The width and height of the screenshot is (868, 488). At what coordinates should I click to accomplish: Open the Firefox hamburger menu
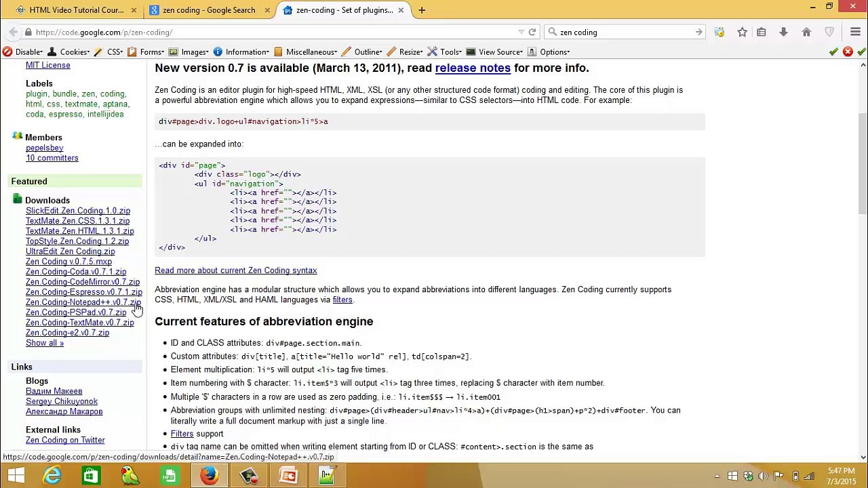(x=855, y=32)
